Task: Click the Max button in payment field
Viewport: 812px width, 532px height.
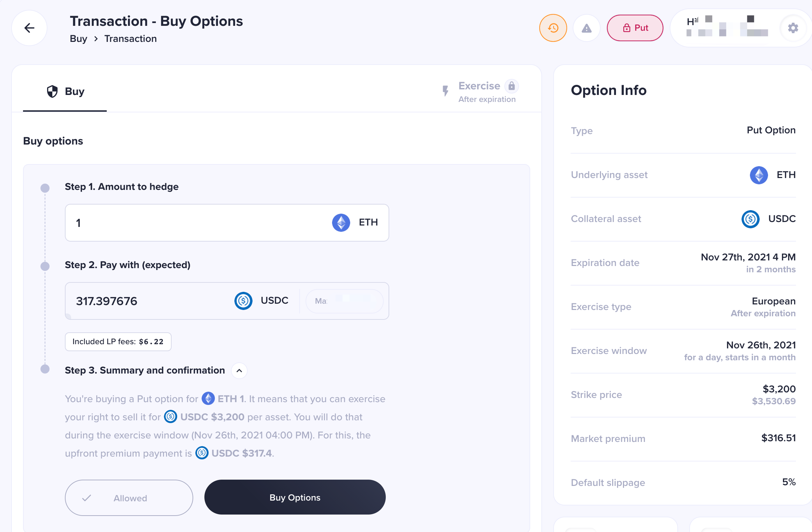Action: [x=345, y=301]
